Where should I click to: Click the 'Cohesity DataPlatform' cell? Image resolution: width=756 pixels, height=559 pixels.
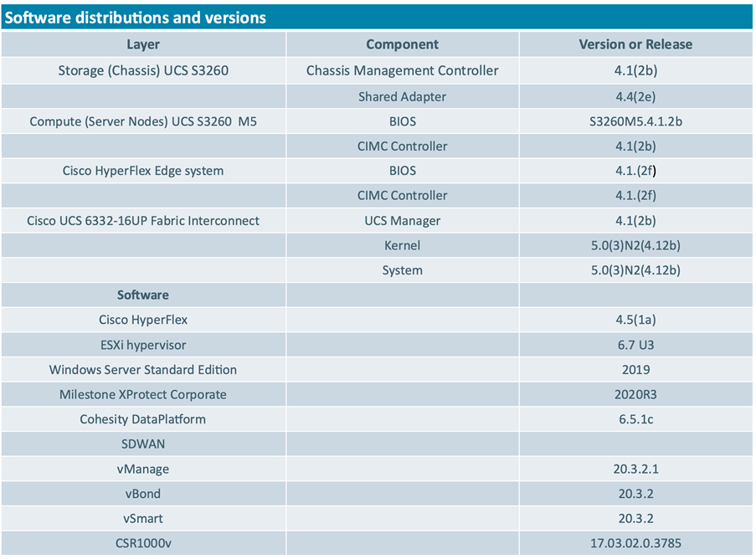(143, 419)
